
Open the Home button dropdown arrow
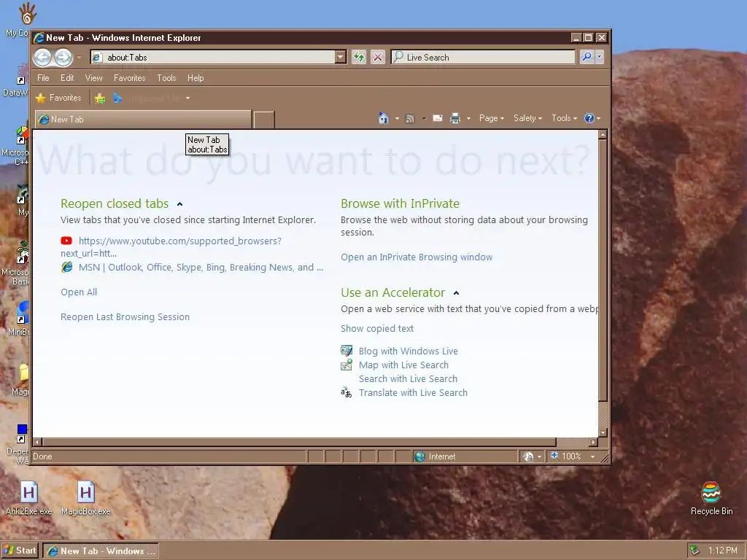(397, 119)
